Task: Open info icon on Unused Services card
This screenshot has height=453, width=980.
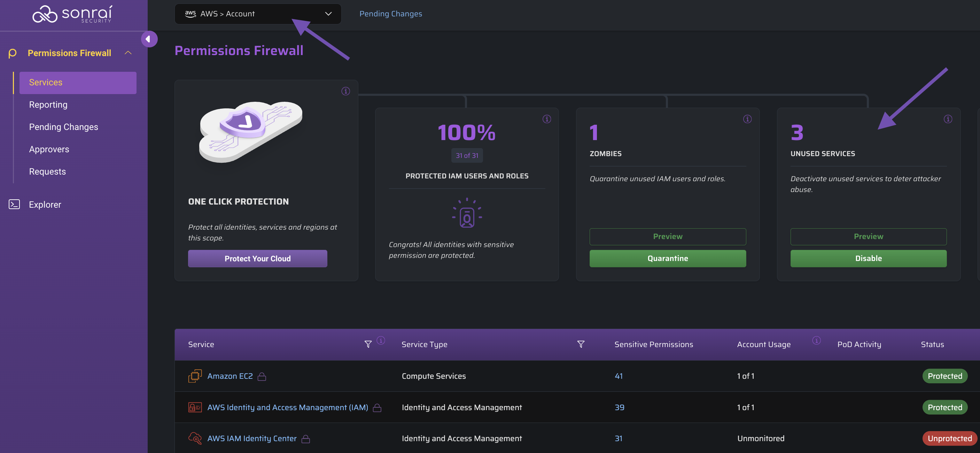Action: pyautogui.click(x=948, y=119)
